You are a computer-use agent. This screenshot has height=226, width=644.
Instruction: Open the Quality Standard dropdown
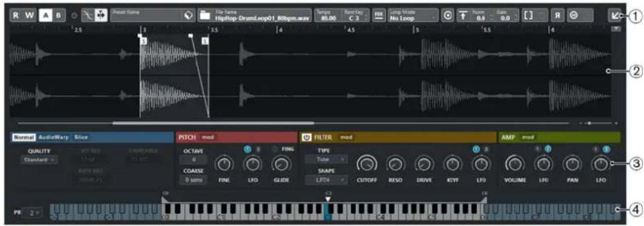point(39,159)
